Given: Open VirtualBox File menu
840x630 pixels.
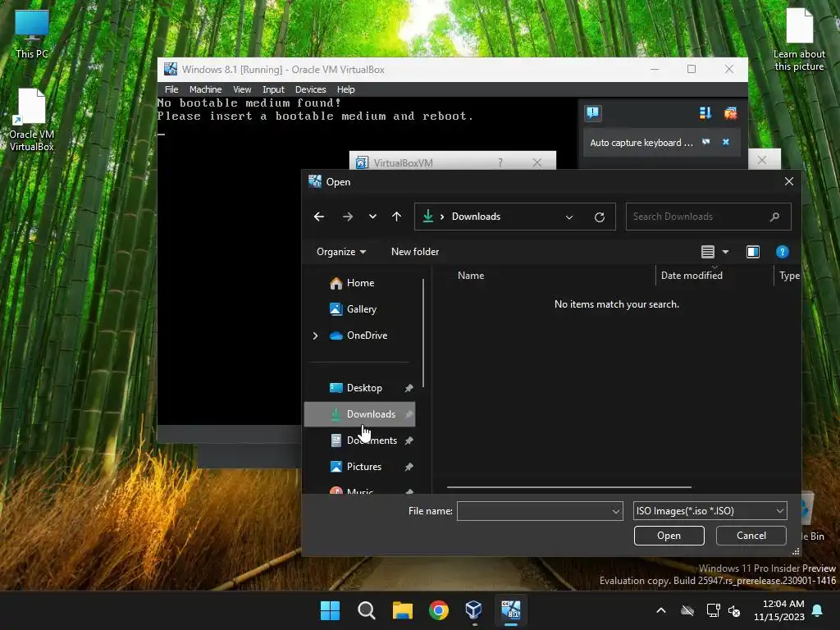Looking at the screenshot, I should click(x=171, y=89).
